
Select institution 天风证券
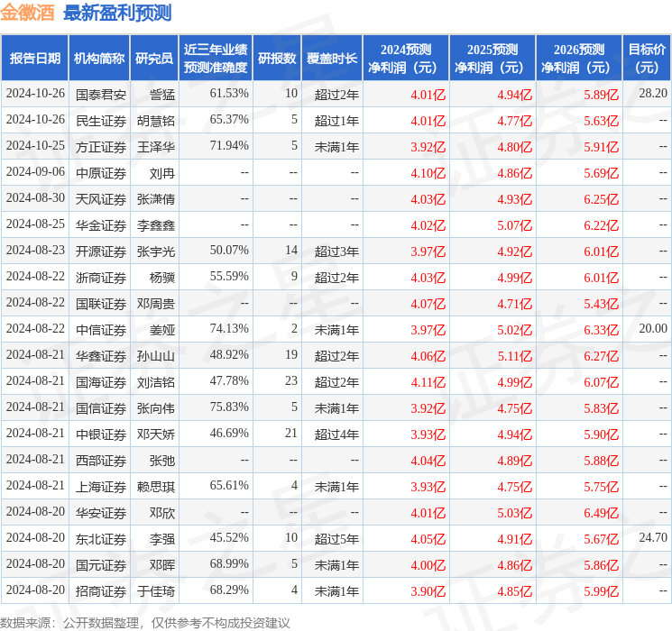tap(101, 199)
